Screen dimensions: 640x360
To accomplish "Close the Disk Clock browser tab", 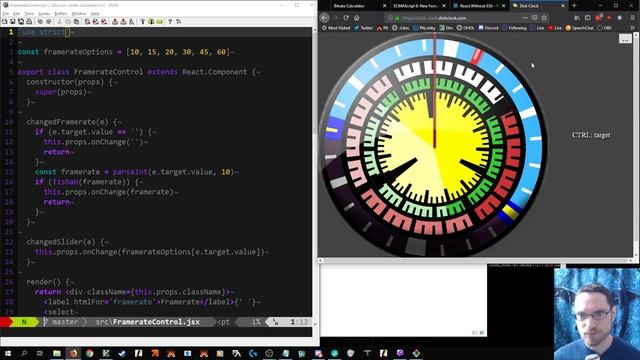I will pos(563,6).
